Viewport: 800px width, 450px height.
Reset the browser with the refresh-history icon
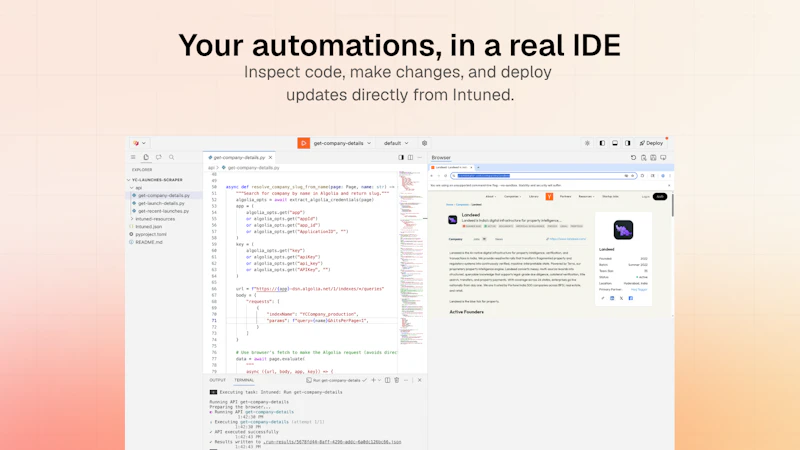(x=634, y=158)
